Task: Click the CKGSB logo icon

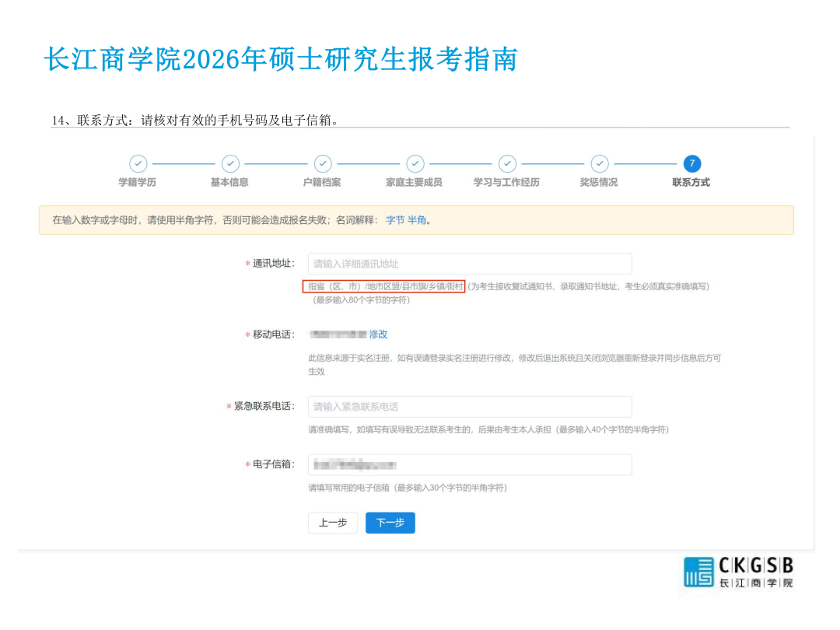Action: 698,572
